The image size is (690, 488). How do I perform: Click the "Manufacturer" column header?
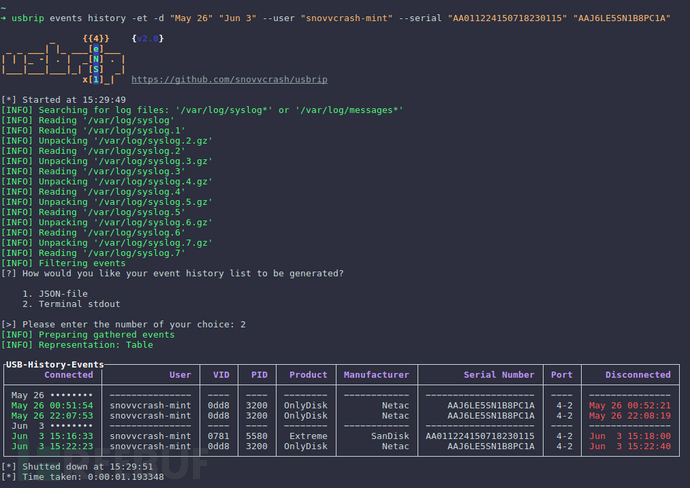(376, 375)
